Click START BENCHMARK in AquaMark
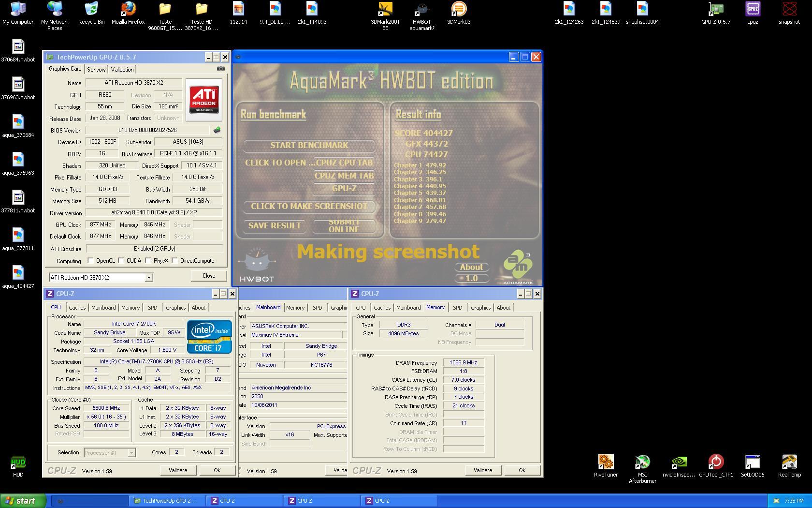 pos(309,145)
